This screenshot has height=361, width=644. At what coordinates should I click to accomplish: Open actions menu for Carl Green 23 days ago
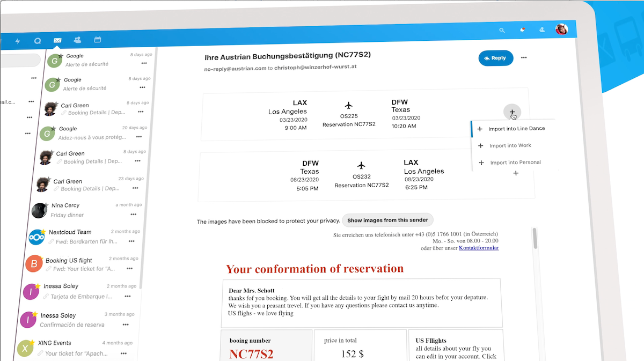click(136, 188)
